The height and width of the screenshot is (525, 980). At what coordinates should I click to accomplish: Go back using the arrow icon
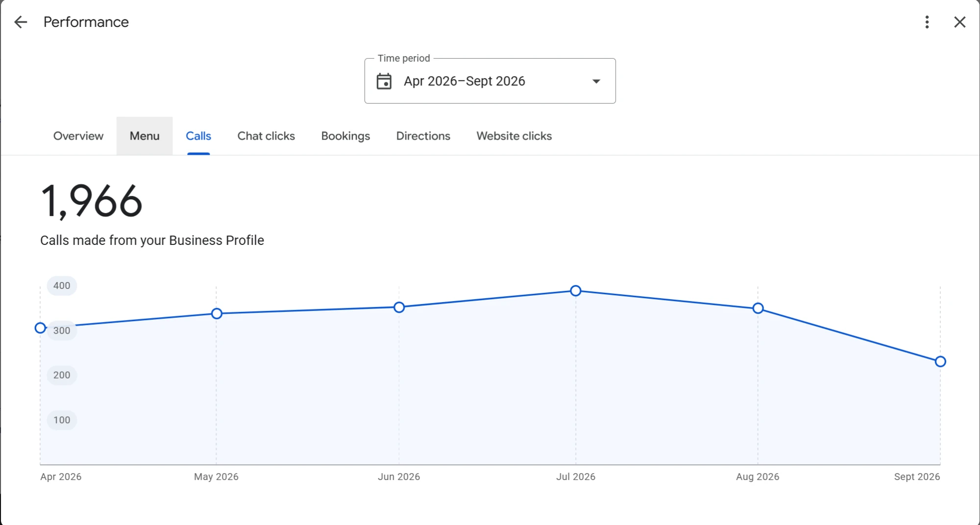(21, 22)
